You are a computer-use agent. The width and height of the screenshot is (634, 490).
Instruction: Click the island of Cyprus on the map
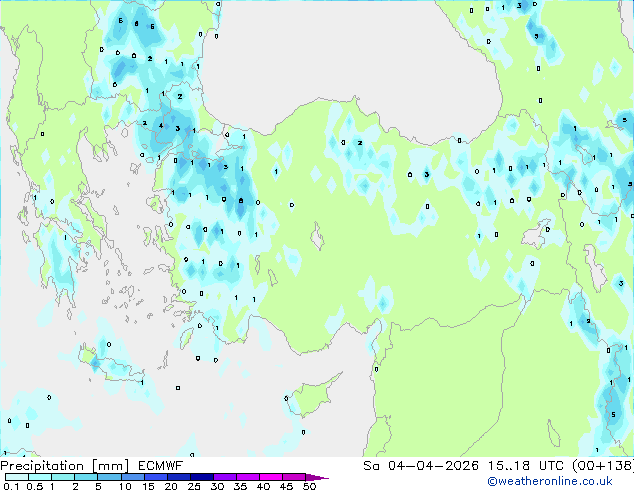[313, 396]
